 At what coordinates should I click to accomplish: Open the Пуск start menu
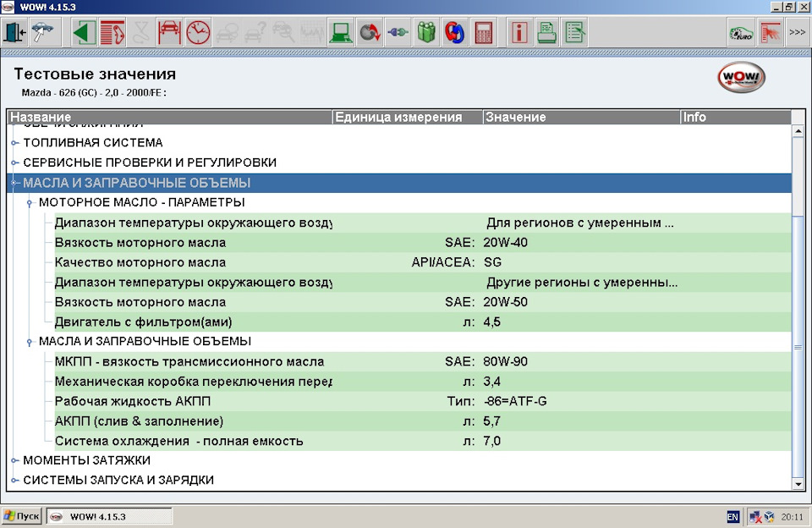tap(22, 516)
